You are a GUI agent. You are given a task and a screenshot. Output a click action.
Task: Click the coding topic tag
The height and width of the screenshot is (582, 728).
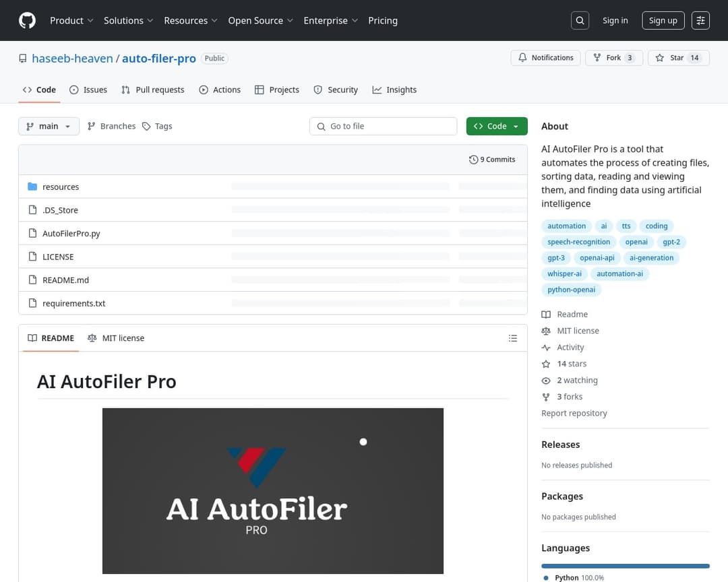(x=657, y=226)
